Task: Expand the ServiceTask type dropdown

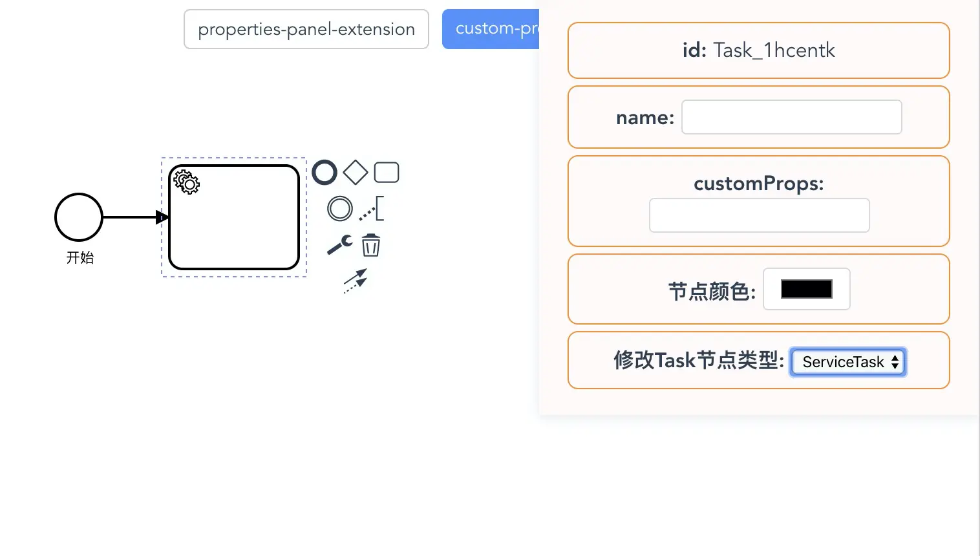Action: coord(848,362)
